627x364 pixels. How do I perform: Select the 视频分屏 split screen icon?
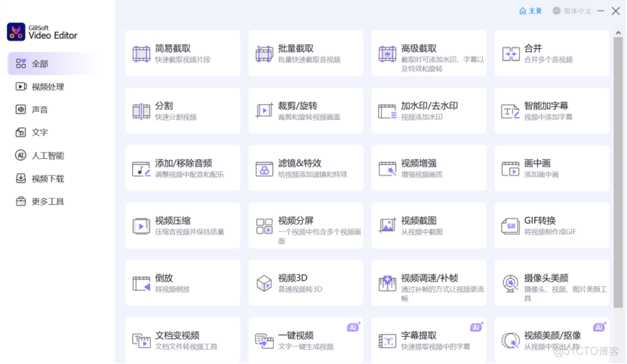[264, 226]
